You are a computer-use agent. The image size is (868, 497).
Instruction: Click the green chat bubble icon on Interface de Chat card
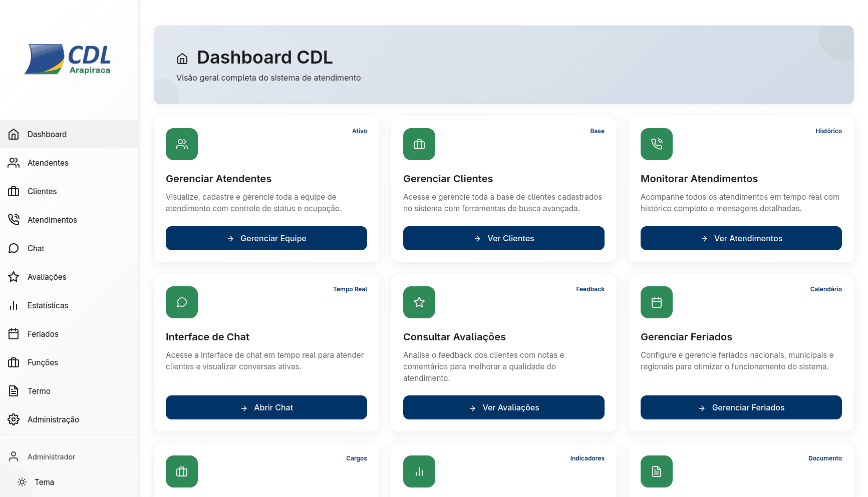tap(182, 302)
